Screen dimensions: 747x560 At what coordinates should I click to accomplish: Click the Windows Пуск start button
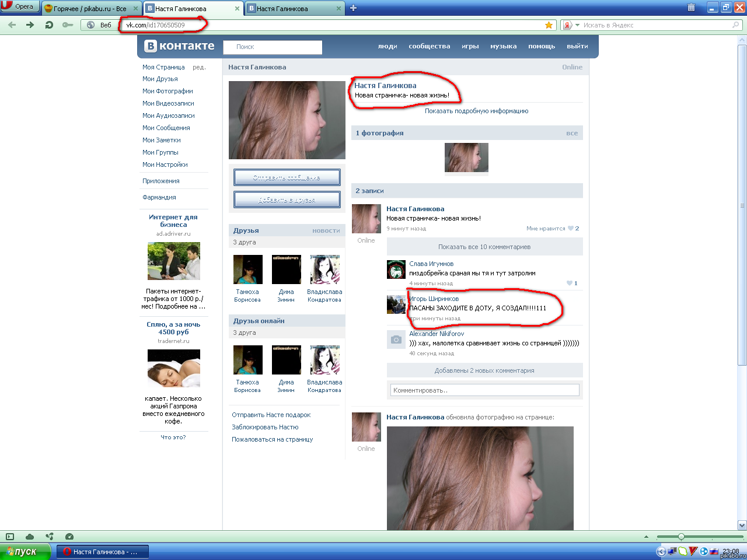[x=22, y=551]
